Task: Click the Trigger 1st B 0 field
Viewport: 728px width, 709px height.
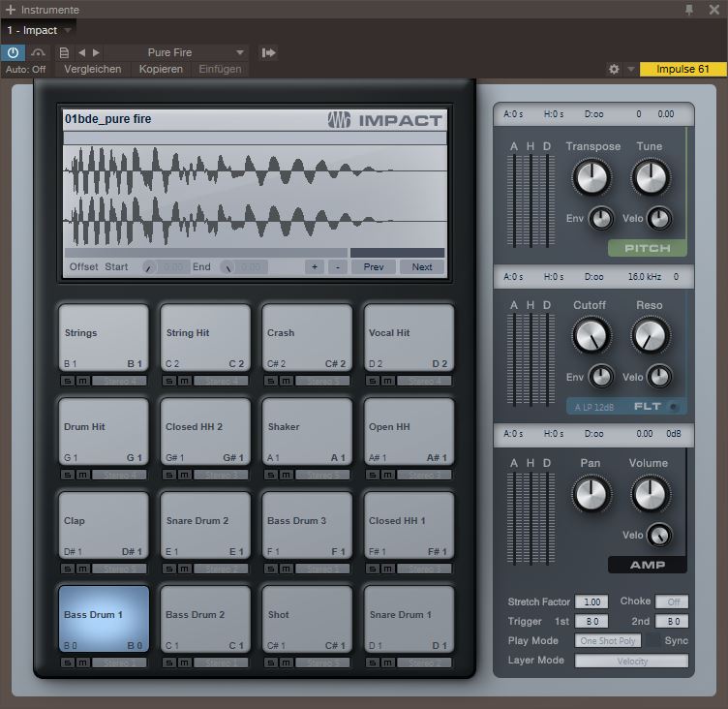Action: pyautogui.click(x=591, y=621)
